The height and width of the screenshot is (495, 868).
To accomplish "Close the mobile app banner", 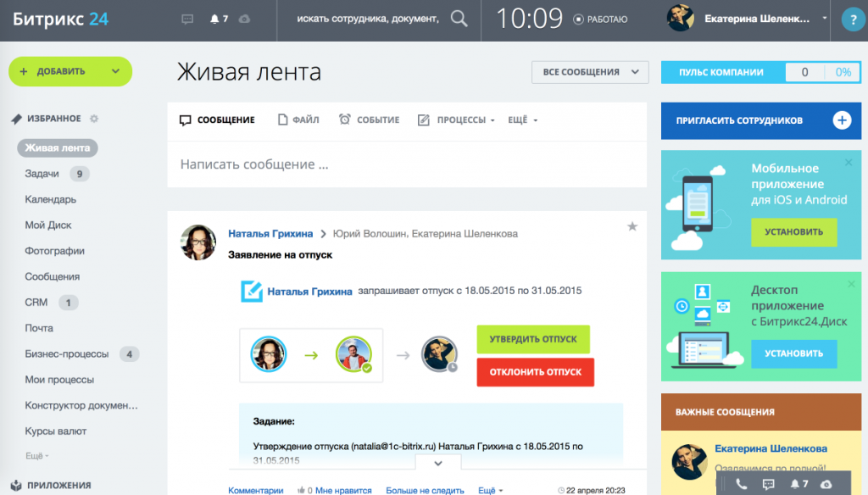I will 849,162.
